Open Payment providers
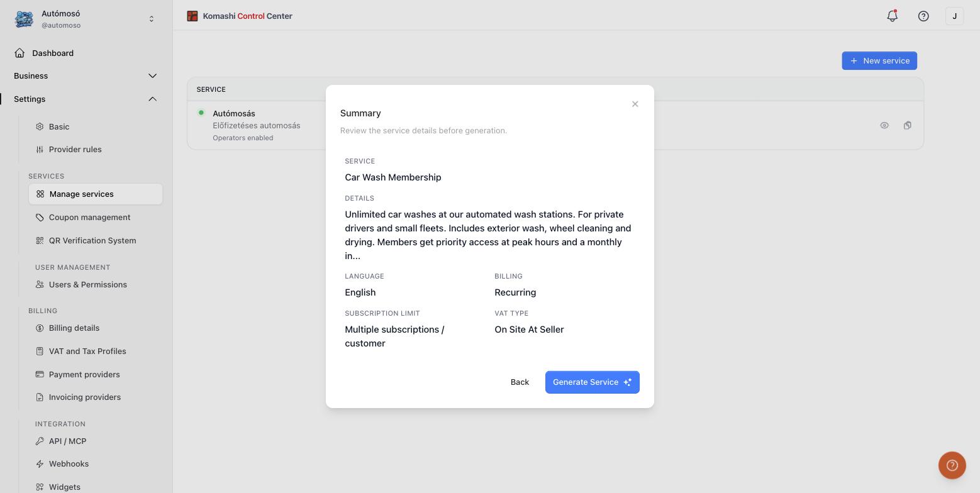This screenshot has height=493, width=980. click(84, 374)
